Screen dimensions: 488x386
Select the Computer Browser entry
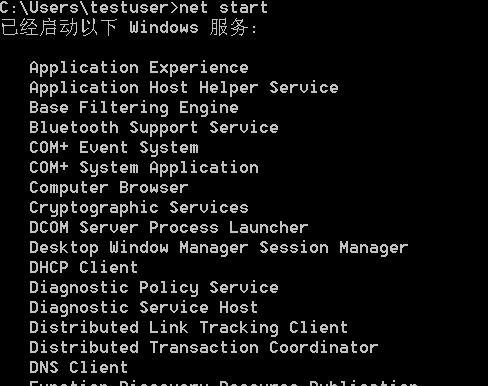pos(109,188)
